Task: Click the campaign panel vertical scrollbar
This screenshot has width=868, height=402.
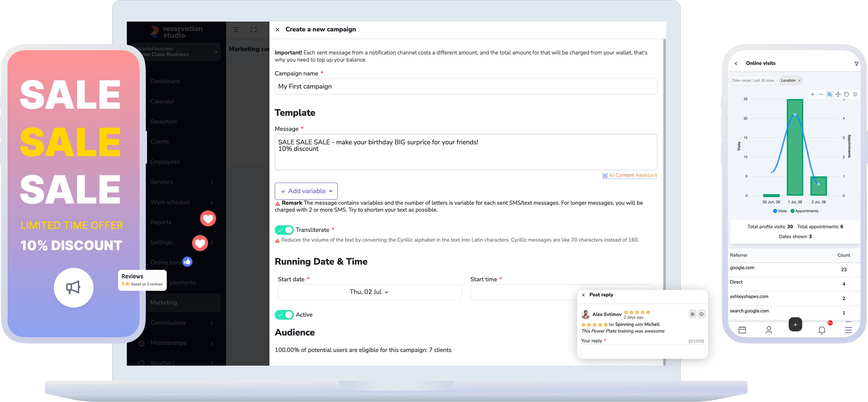Action: tap(664, 202)
